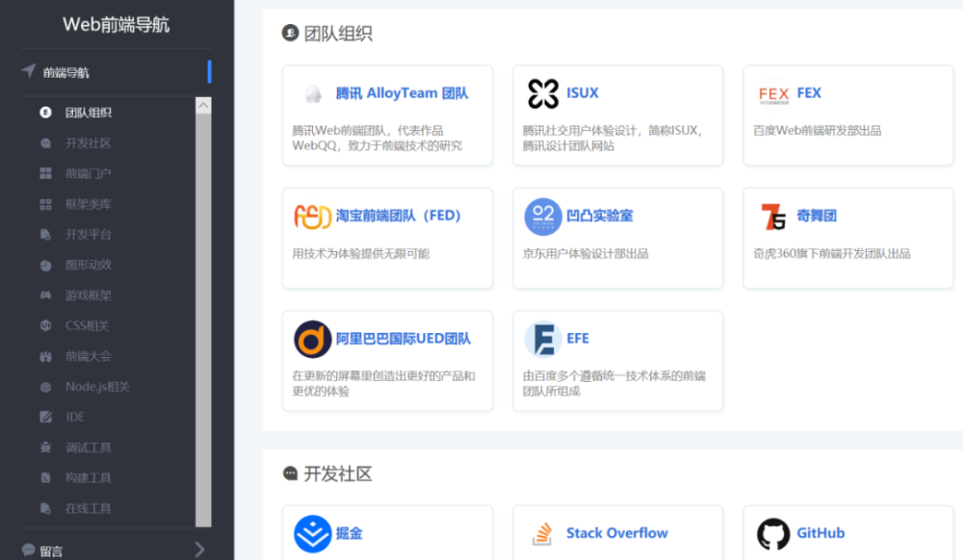Image resolution: width=963 pixels, height=560 pixels.
Task: Click the 开发社区 section heading
Action: pyautogui.click(x=338, y=473)
